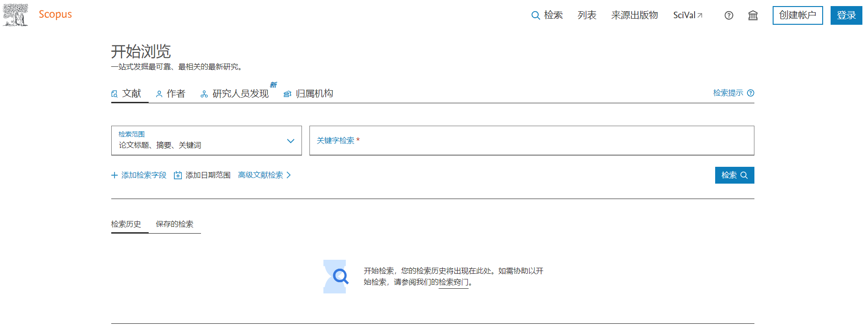The width and height of the screenshot is (868, 328).
Task: Click the external arrow icon beside SciVal
Action: pos(700,15)
